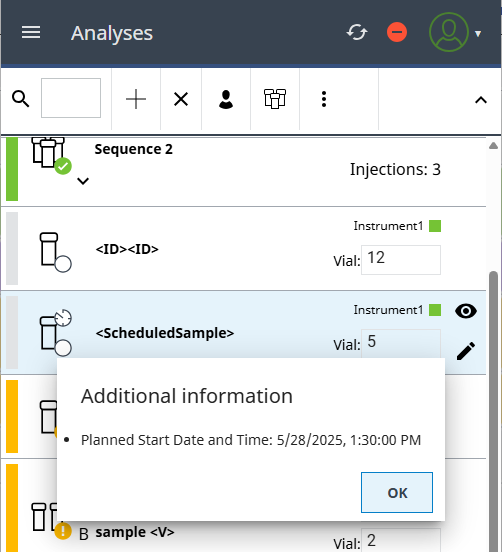Viewport: 502px width, 552px height.
Task: Expand Sequence 2 with the down chevron
Action: [83, 181]
